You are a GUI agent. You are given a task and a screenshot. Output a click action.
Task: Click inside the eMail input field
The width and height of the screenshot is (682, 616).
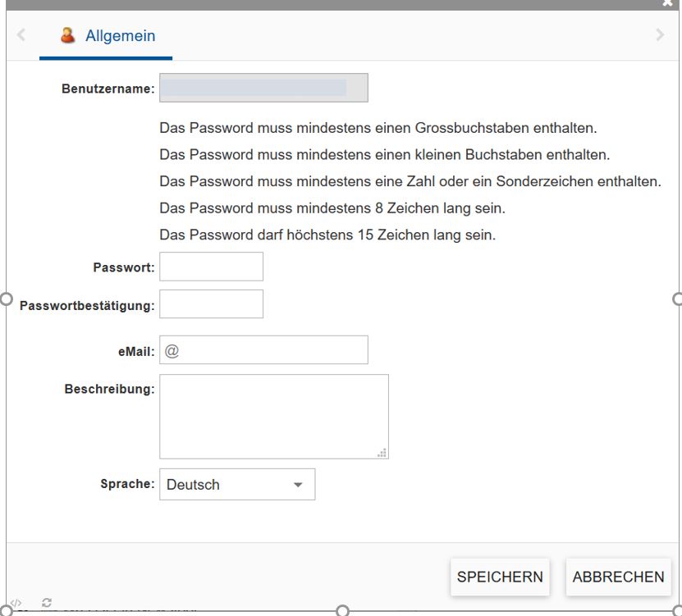[271, 350]
